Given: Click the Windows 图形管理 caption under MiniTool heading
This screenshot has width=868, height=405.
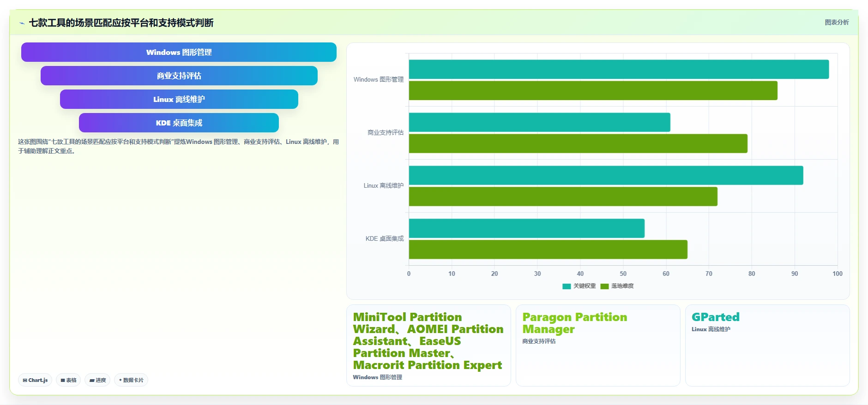Looking at the screenshot, I should [x=378, y=377].
